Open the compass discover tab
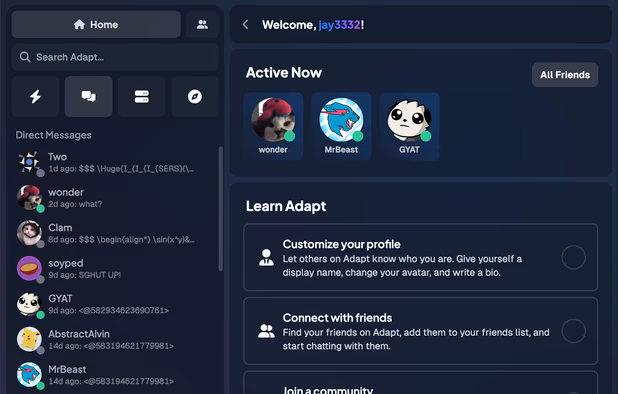Viewport: 618px width, 394px height. [x=195, y=97]
